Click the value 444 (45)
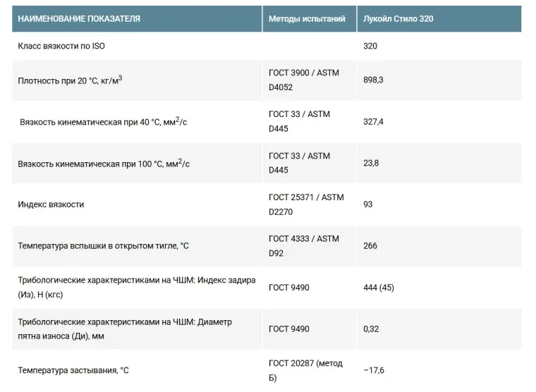 click(x=379, y=288)
